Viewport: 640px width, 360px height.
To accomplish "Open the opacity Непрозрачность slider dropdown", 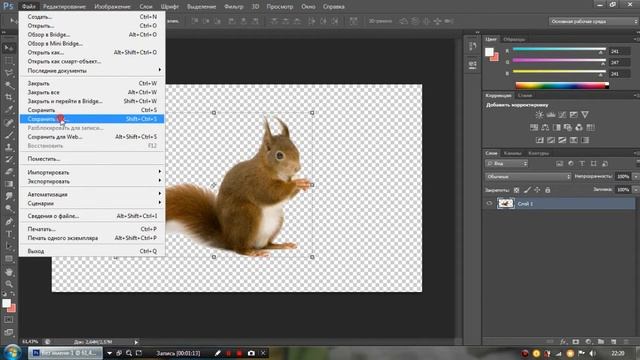I will click(x=635, y=177).
